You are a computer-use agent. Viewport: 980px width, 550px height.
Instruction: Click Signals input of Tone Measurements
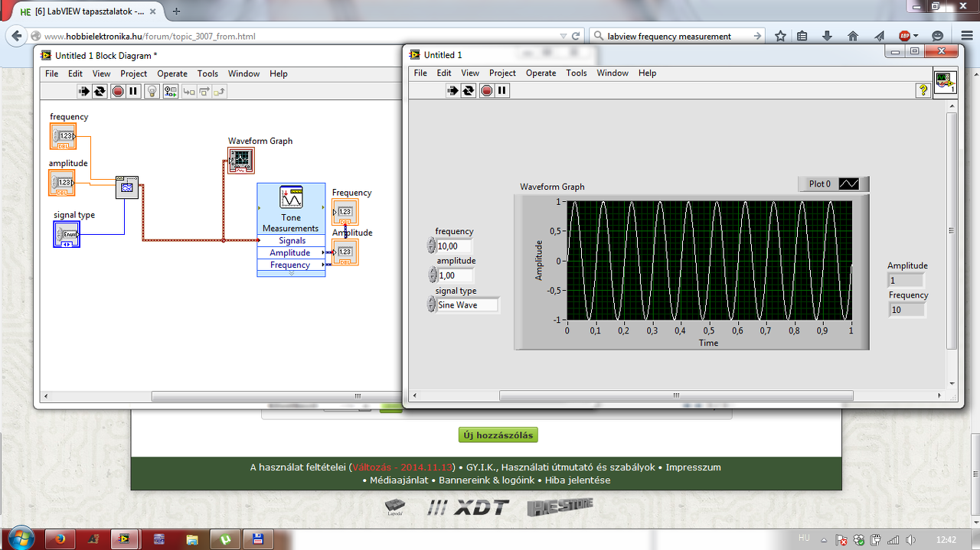coord(292,240)
